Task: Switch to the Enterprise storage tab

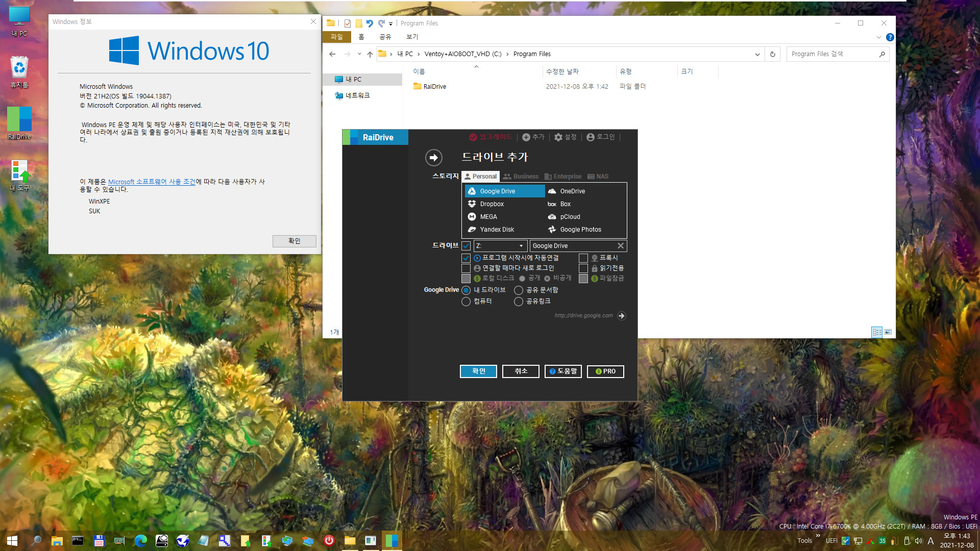Action: [x=563, y=177]
